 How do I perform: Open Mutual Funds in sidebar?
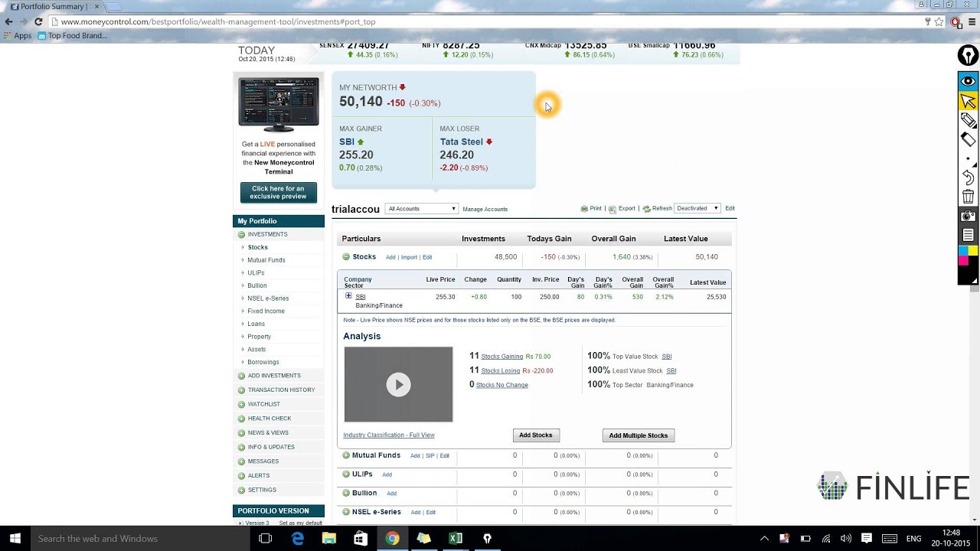coord(266,260)
